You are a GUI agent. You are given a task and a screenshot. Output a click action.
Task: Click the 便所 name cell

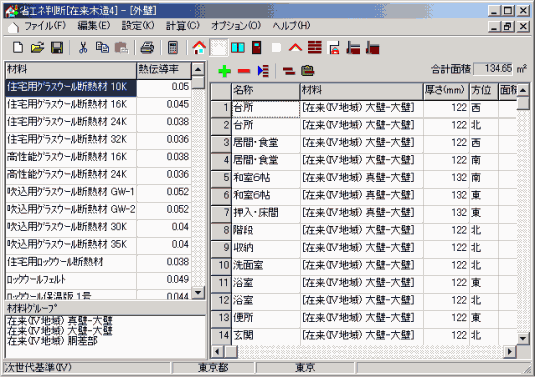tap(265, 318)
